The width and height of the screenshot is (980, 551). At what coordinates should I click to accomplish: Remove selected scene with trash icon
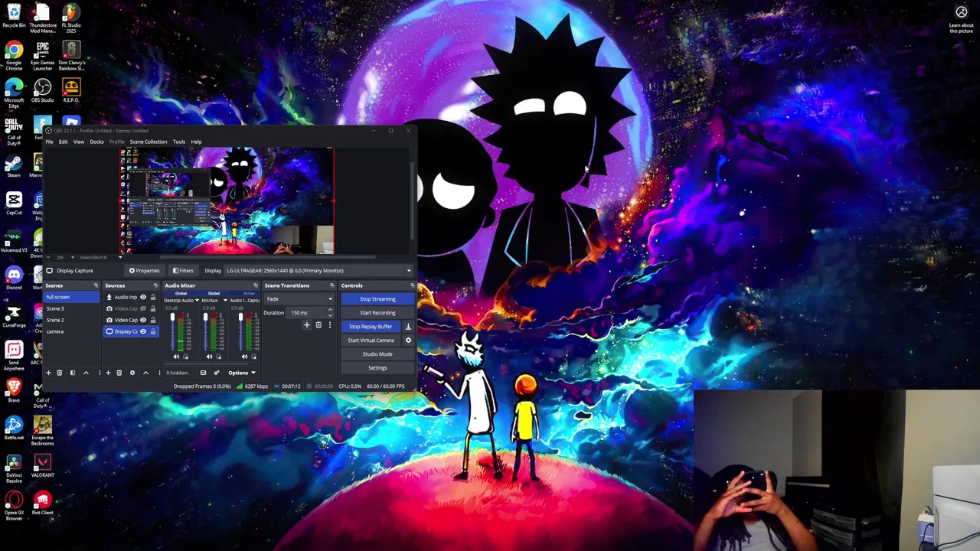(59, 373)
